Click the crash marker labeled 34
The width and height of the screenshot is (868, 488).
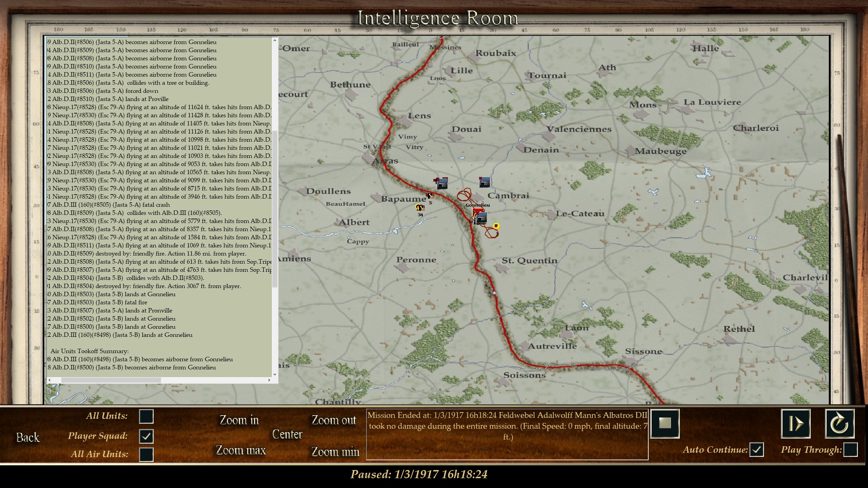coord(420,207)
